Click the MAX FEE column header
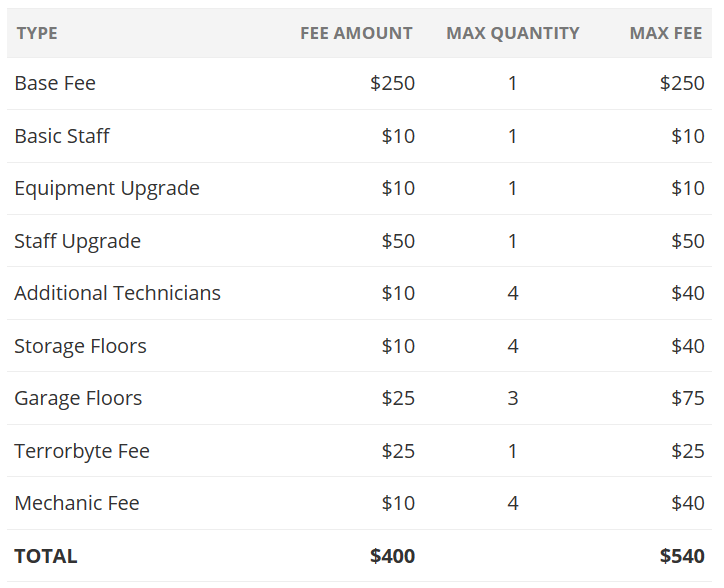 pos(666,33)
